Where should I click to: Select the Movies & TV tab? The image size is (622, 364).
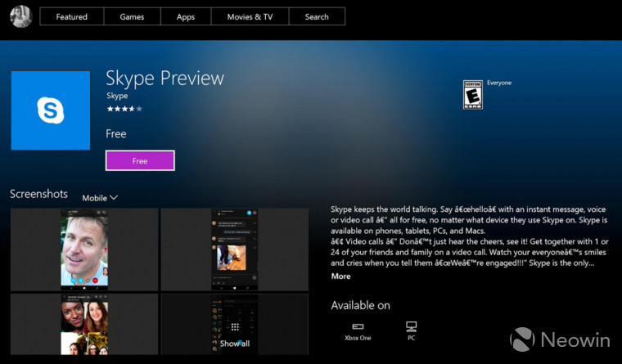(x=250, y=16)
